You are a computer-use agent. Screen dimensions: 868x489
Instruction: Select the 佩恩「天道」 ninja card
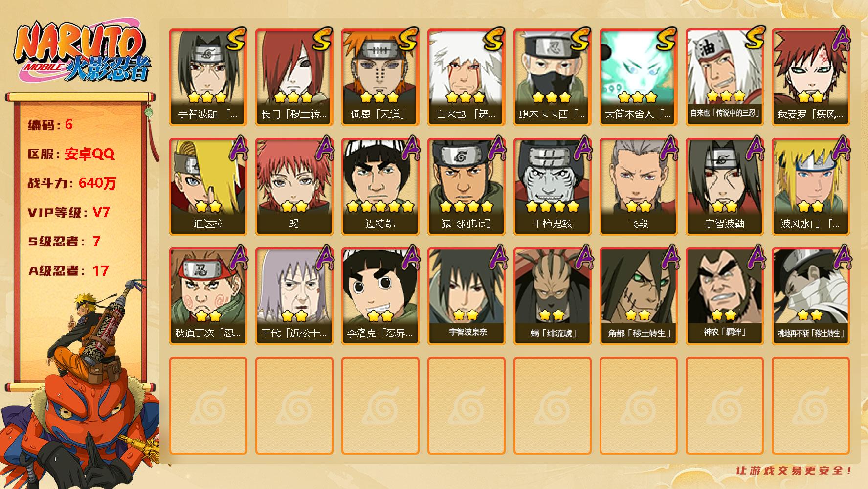tap(380, 77)
